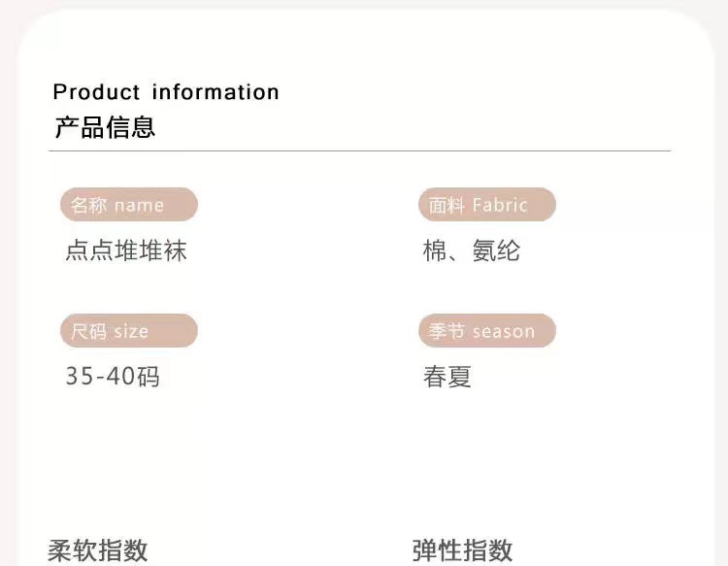Select the product name 点点堆堆袜
728x566 pixels.
pyautogui.click(x=126, y=251)
